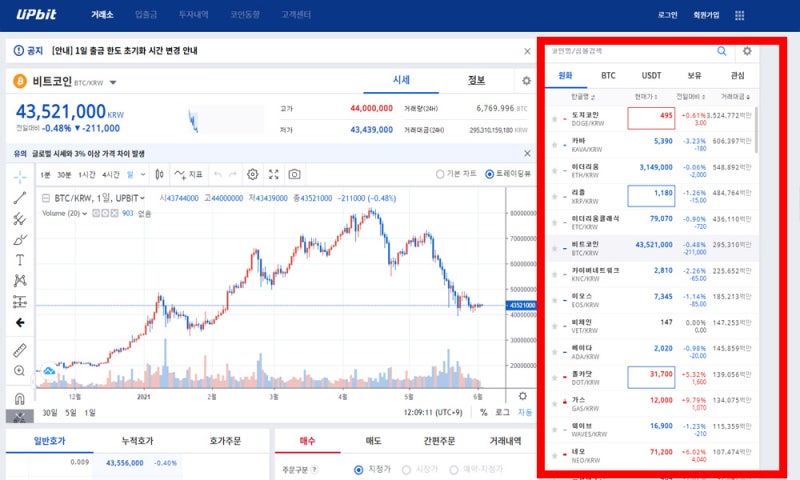This screenshot has width=800, height=480.
Task: Switch to the 정보 tab
Action: 477,81
